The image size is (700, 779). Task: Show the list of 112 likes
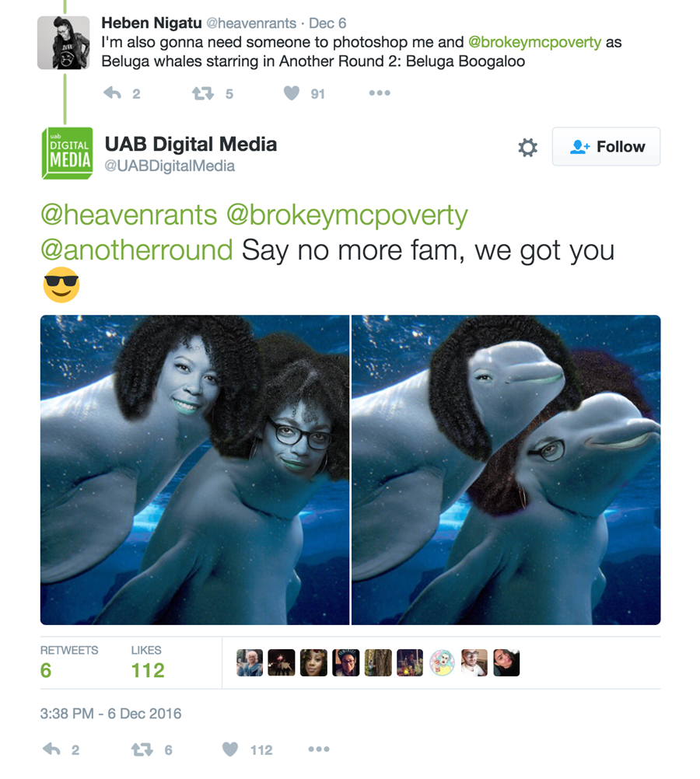click(148, 662)
